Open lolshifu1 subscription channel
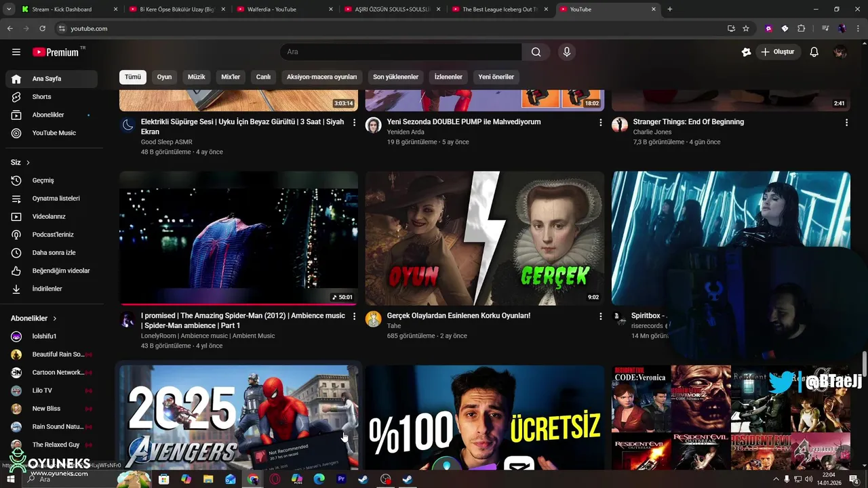The height and width of the screenshot is (488, 868). [x=52, y=336]
